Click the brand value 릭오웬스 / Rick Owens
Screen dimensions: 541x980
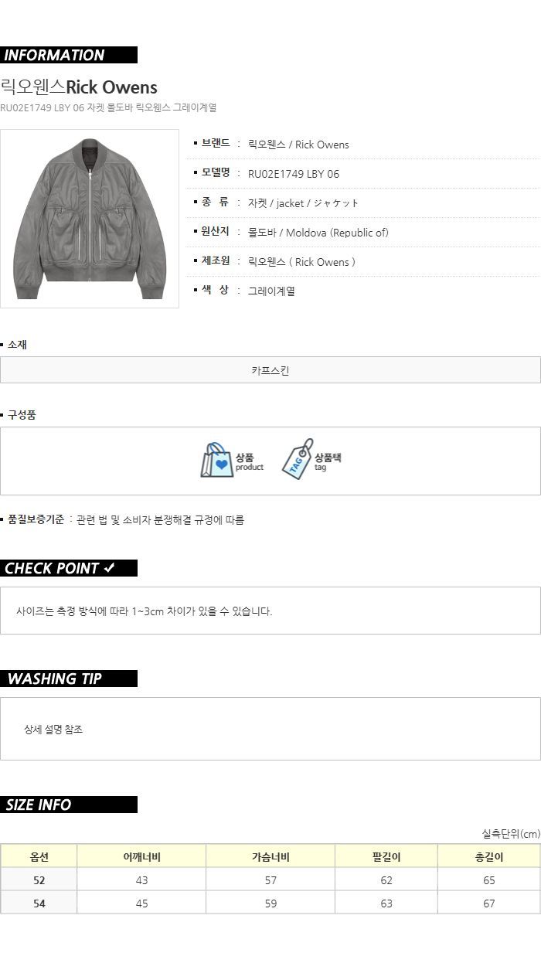298,145
